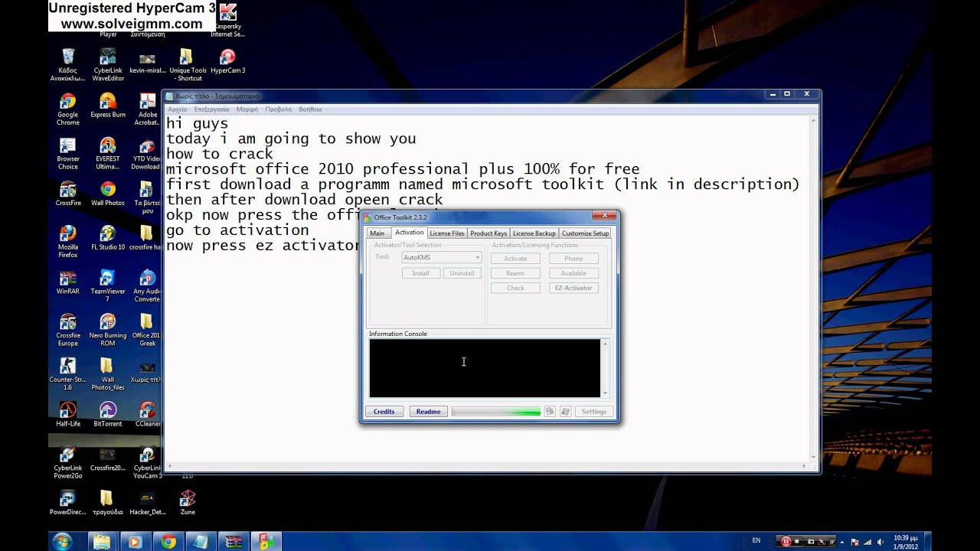Open Windows Media Player from taskbar
The width and height of the screenshot is (980, 551).
click(135, 542)
